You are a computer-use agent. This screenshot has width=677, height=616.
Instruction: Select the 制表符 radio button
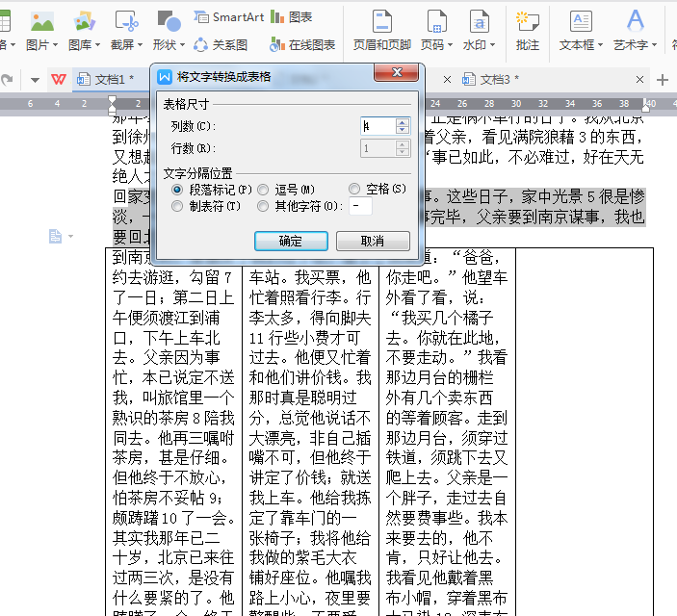pyautogui.click(x=177, y=206)
